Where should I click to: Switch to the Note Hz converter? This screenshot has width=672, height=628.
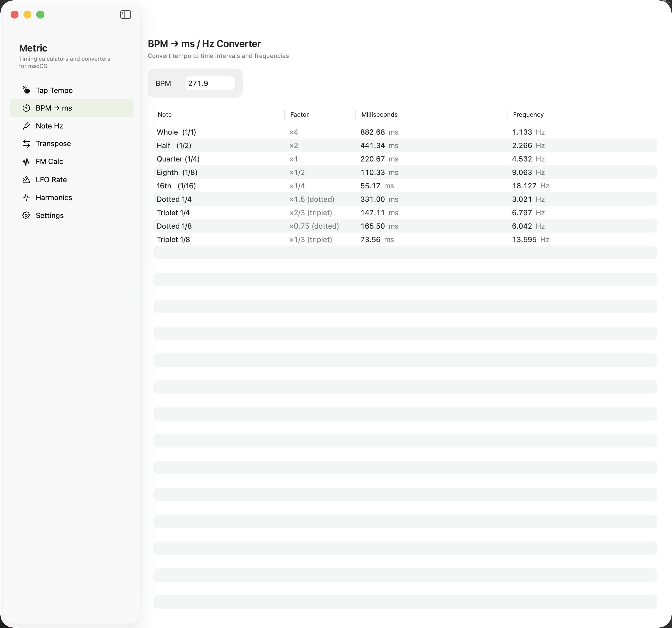click(x=49, y=125)
